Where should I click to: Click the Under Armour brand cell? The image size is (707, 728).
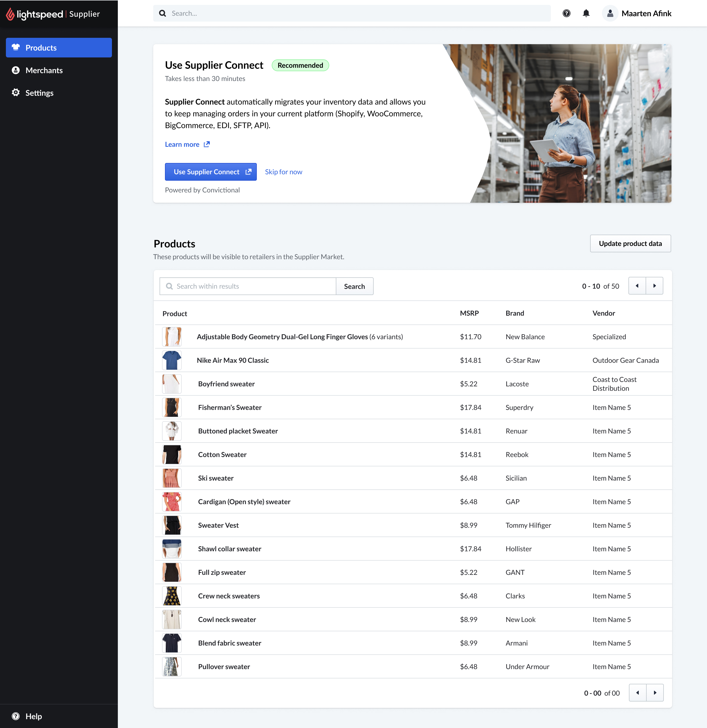(x=527, y=667)
